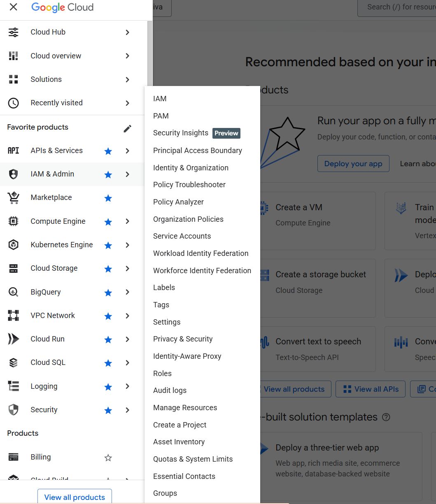Click the Deploy your app button

pyautogui.click(x=353, y=163)
